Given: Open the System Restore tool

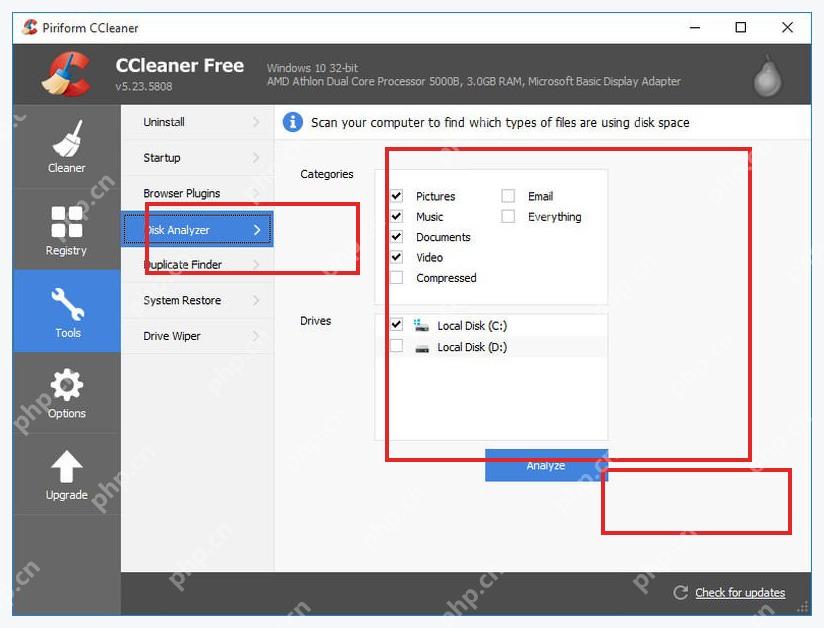Looking at the screenshot, I should pos(198,300).
